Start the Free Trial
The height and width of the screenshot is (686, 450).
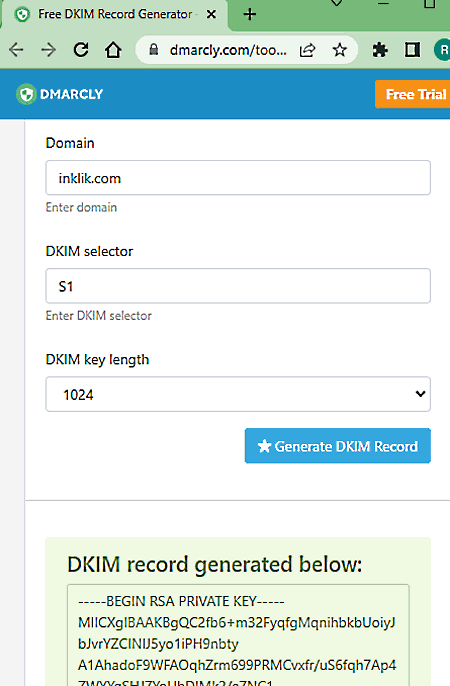pos(412,94)
